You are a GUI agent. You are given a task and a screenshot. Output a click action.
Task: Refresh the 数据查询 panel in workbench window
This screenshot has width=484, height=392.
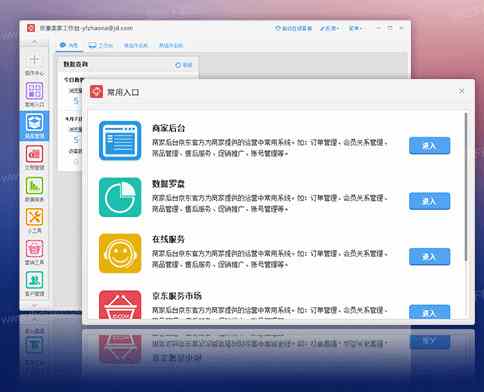pyautogui.click(x=184, y=65)
